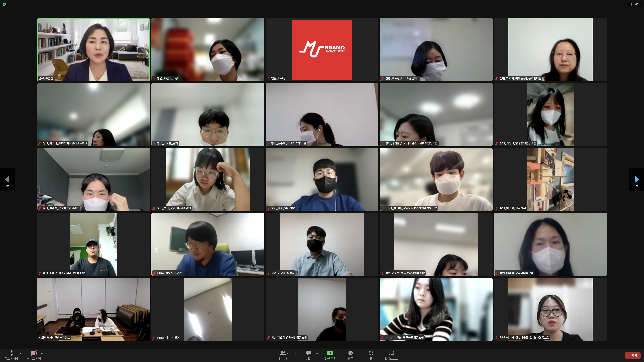This screenshot has height=362, width=644.
Task: Go to previous gallery page arrow
Action: point(7,179)
